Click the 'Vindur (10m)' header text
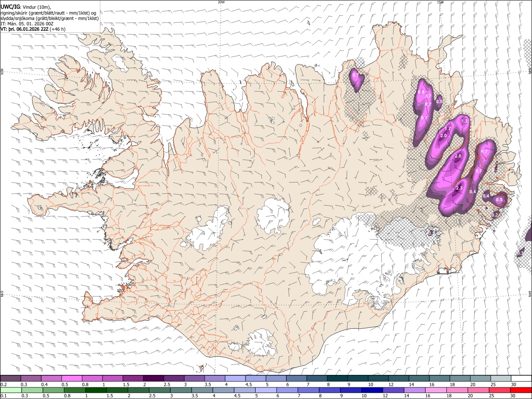The image size is (532, 399). [36, 7]
